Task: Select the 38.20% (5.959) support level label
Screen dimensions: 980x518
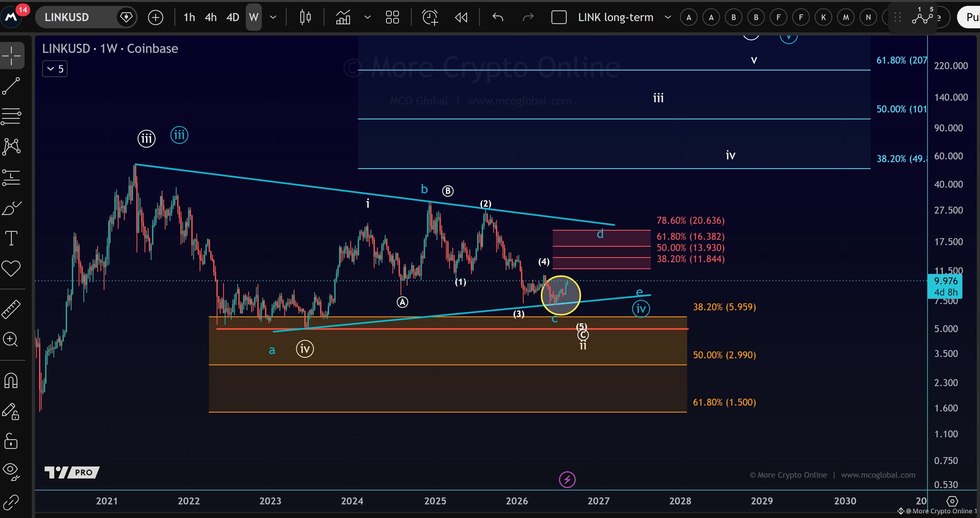Action: (x=724, y=307)
